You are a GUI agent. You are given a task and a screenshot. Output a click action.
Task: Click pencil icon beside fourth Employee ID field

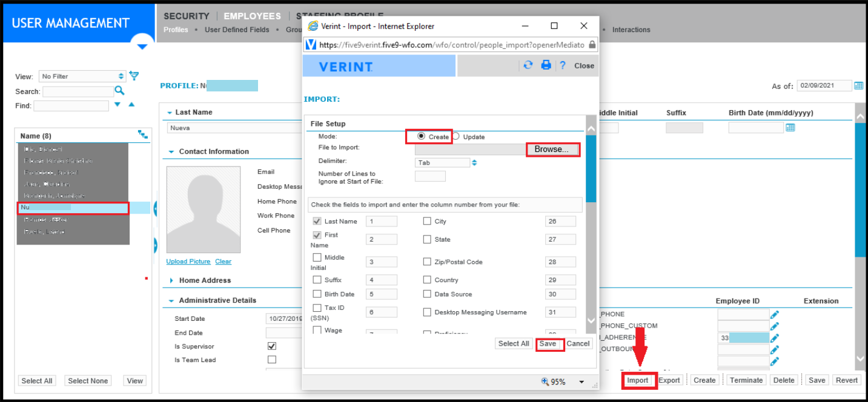[774, 349]
